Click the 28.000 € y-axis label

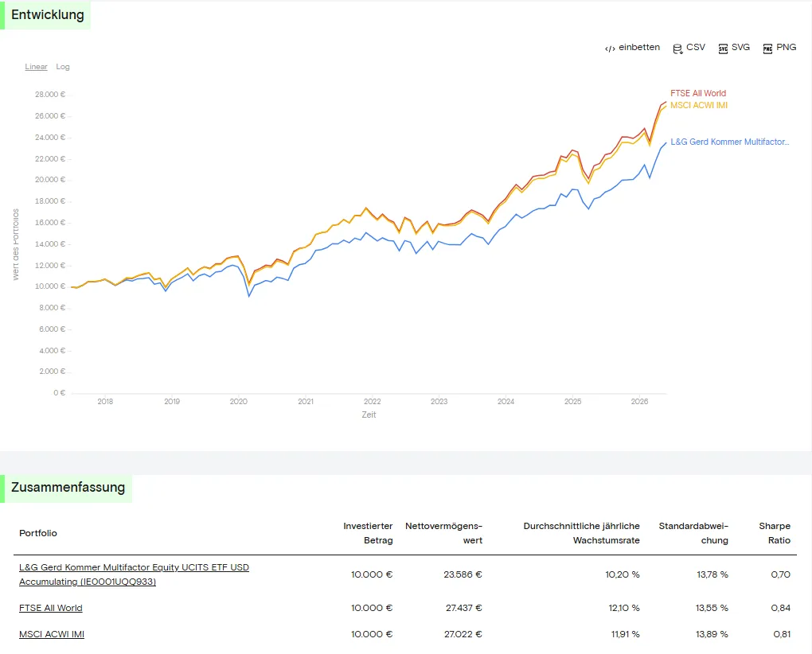[50, 95]
